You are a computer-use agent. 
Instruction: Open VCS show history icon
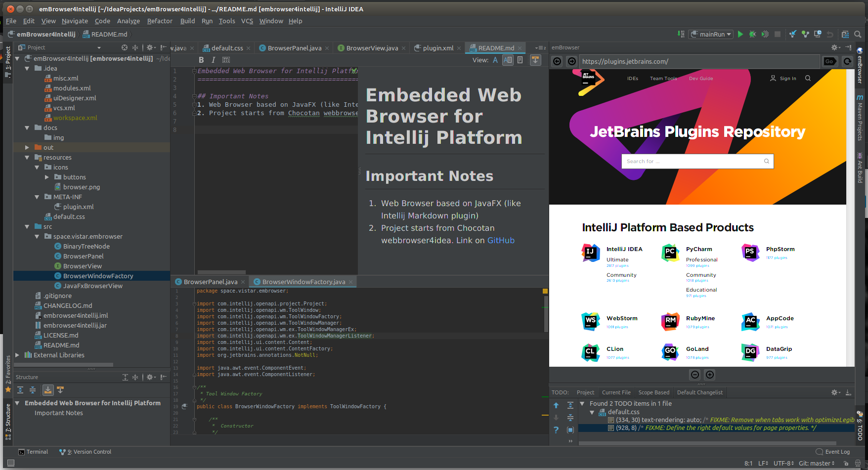coord(818,34)
